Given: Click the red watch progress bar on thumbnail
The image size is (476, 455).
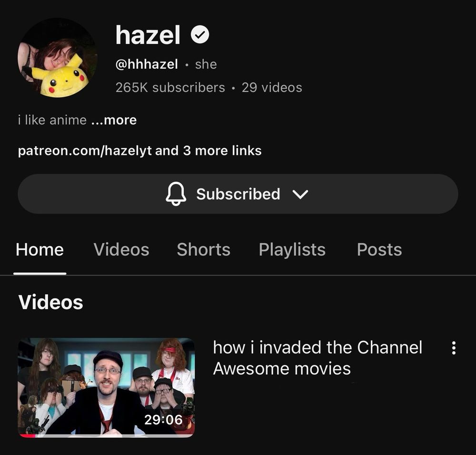Looking at the screenshot, I should [x=27, y=436].
